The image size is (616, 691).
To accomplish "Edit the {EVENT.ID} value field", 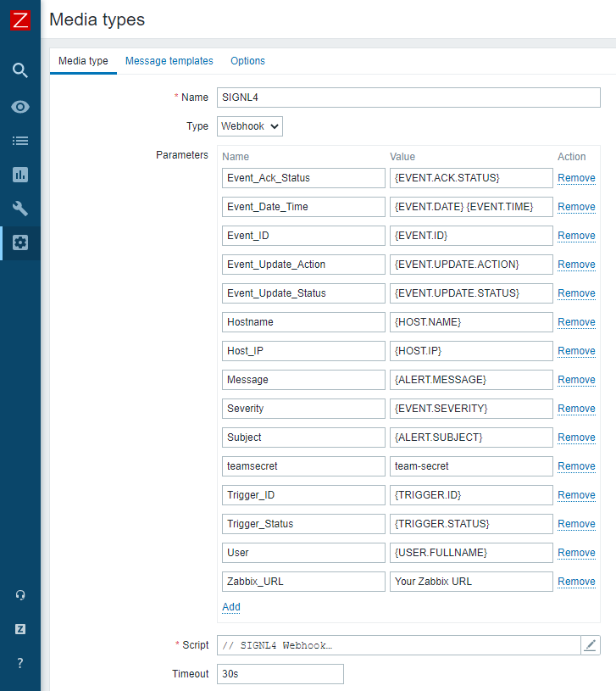I will click(x=471, y=236).
